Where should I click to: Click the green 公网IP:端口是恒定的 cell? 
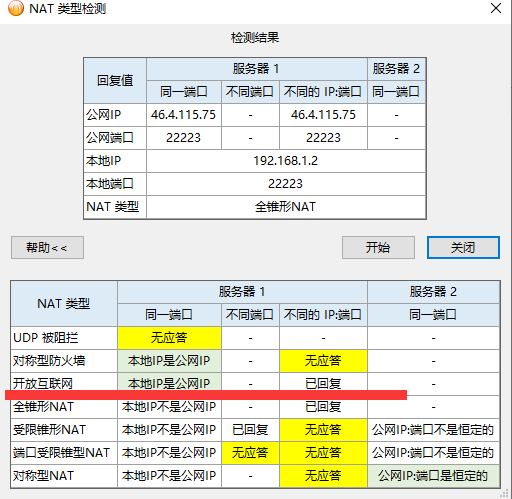[x=433, y=476]
